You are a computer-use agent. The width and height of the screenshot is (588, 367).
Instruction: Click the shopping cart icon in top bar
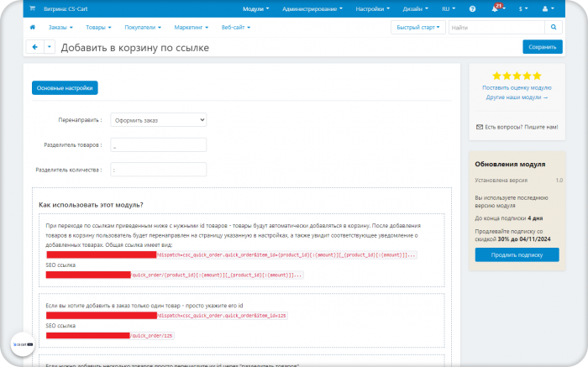[x=32, y=8]
